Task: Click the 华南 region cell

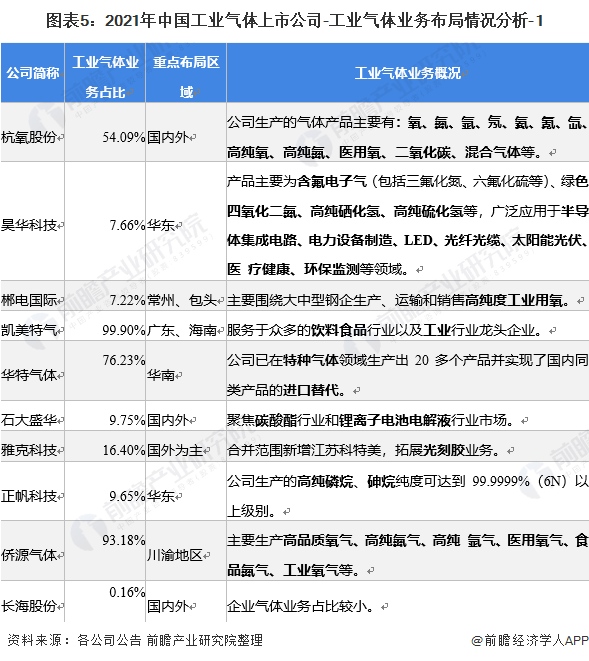Action: click(x=161, y=375)
